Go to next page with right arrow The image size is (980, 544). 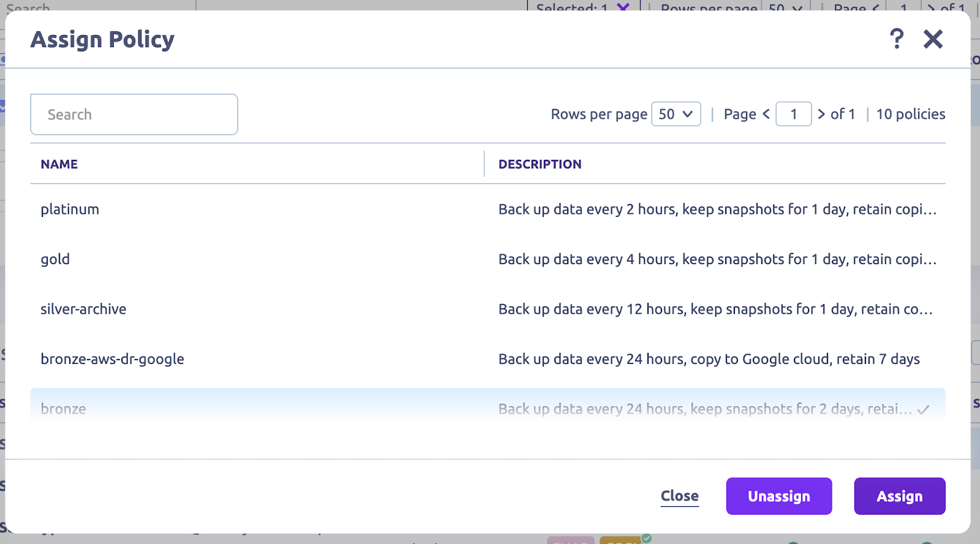pos(821,114)
